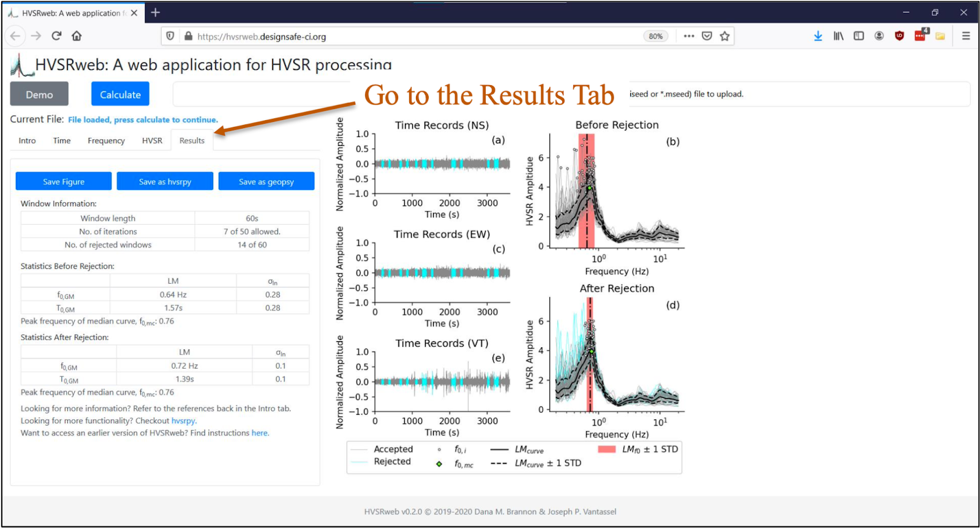Open the HVSR tab
The height and width of the screenshot is (528, 980).
point(152,141)
